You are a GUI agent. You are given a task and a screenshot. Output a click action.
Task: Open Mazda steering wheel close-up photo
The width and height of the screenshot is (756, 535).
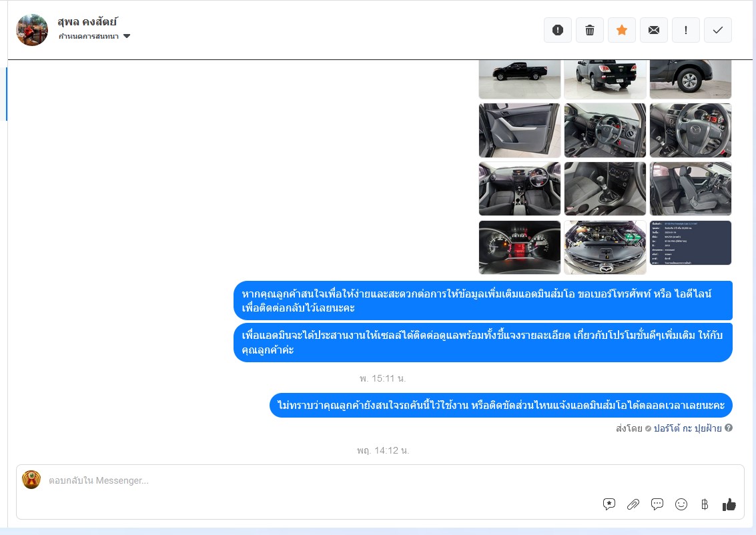point(691,130)
